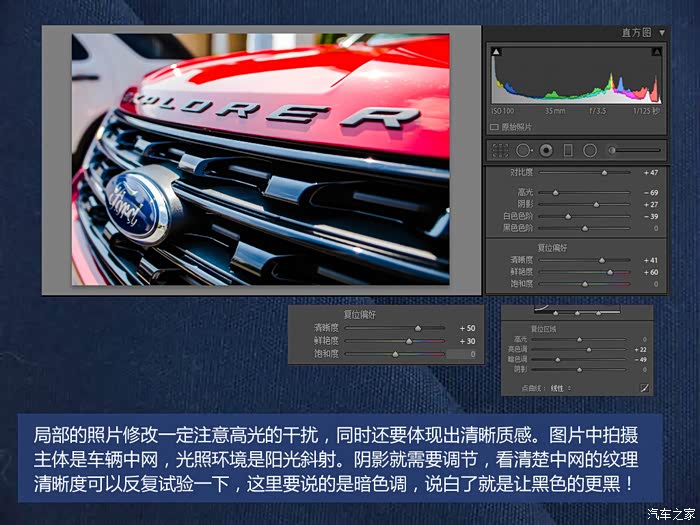Click the 暗色调 value -49

coord(640,359)
